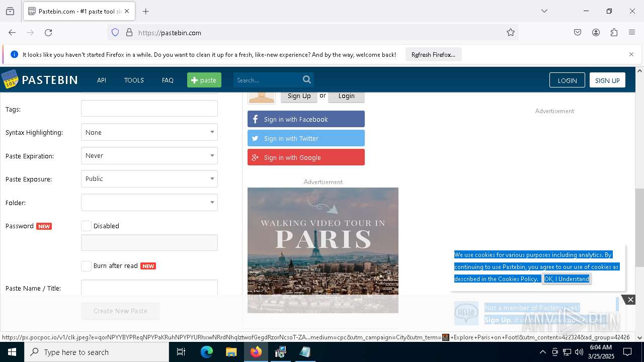Open Firefox View icon at tab bar
Image resolution: width=644 pixels, height=362 pixels.
click(10, 11)
